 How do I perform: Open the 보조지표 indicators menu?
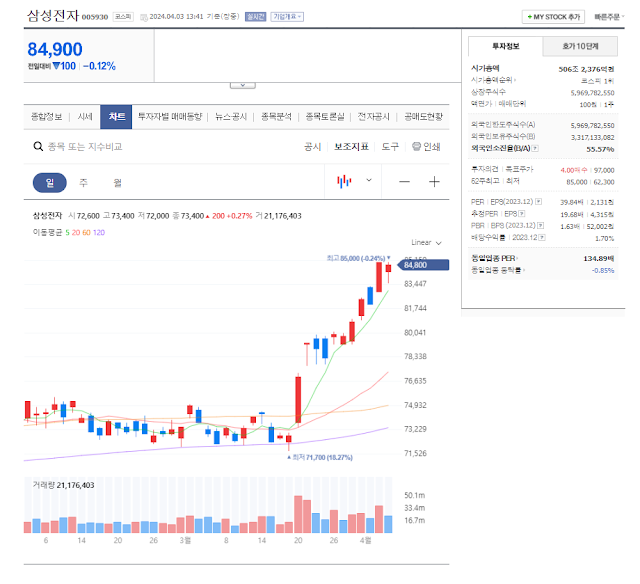pos(351,147)
